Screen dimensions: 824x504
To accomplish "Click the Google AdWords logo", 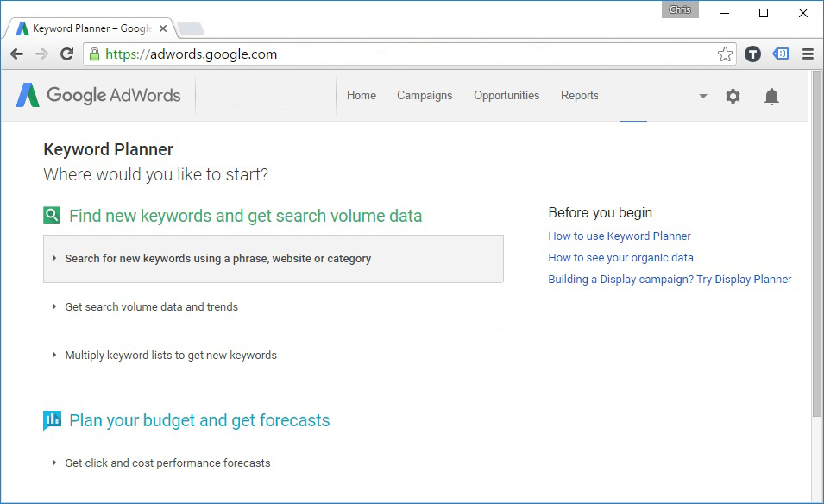I will click(x=98, y=95).
